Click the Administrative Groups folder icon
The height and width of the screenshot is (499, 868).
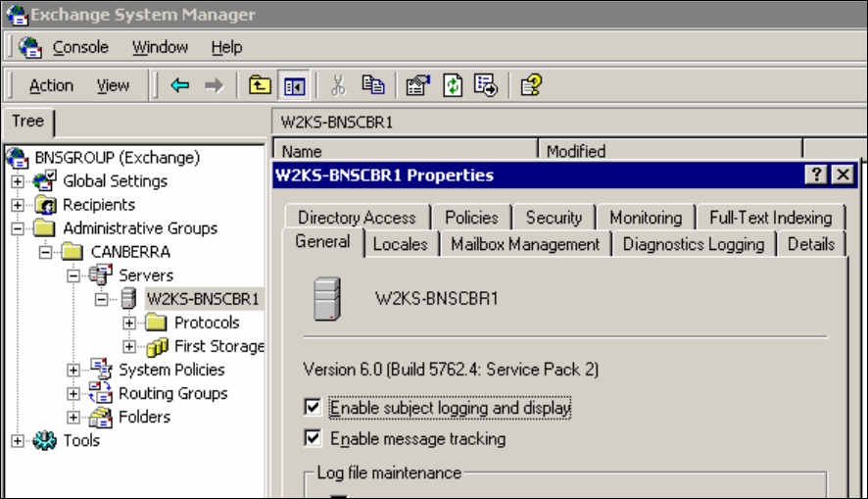[44, 228]
